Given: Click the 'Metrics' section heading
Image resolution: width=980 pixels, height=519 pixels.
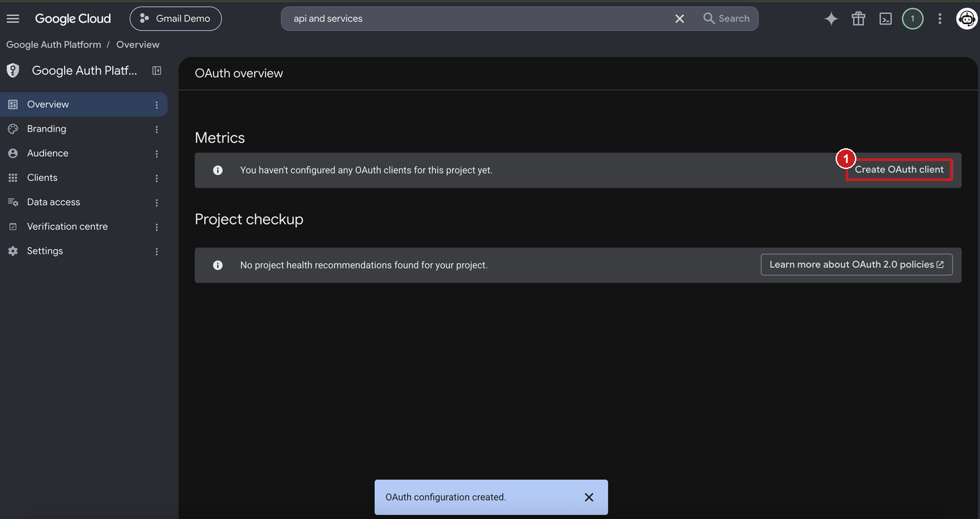Looking at the screenshot, I should (x=220, y=138).
